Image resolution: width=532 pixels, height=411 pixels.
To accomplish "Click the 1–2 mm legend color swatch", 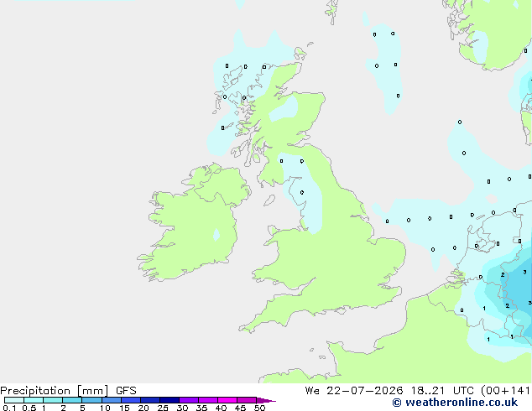I will coord(53,400).
